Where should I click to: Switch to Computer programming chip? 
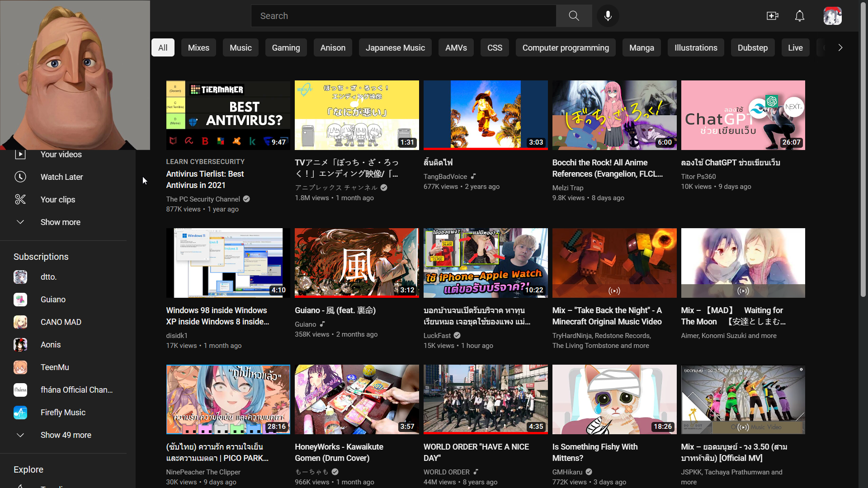(565, 47)
